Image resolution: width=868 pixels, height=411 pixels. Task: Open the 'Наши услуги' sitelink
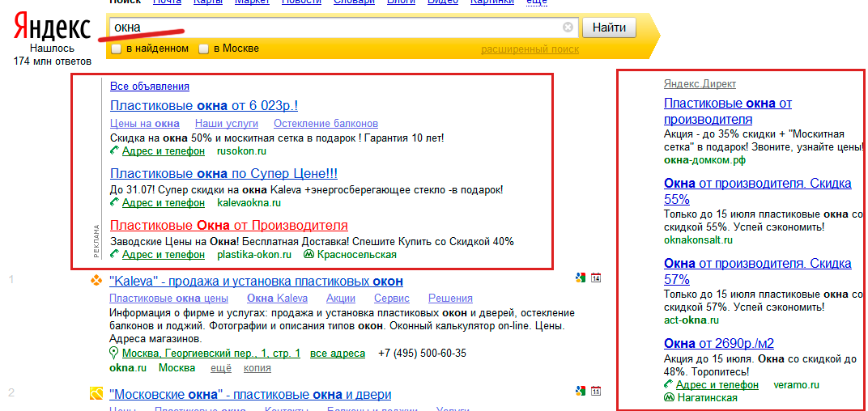[x=227, y=123]
